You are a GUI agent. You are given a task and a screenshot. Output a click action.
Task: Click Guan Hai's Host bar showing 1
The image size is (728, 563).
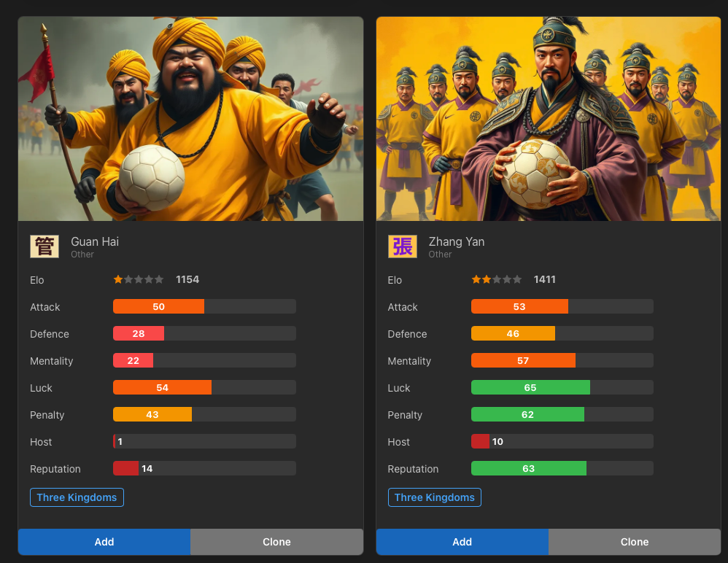(x=204, y=441)
